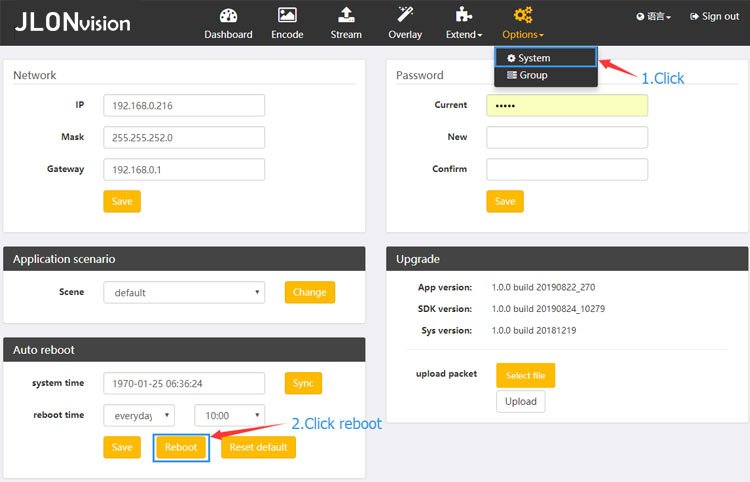Click the Reset default button
The image size is (750, 482).
point(258,447)
